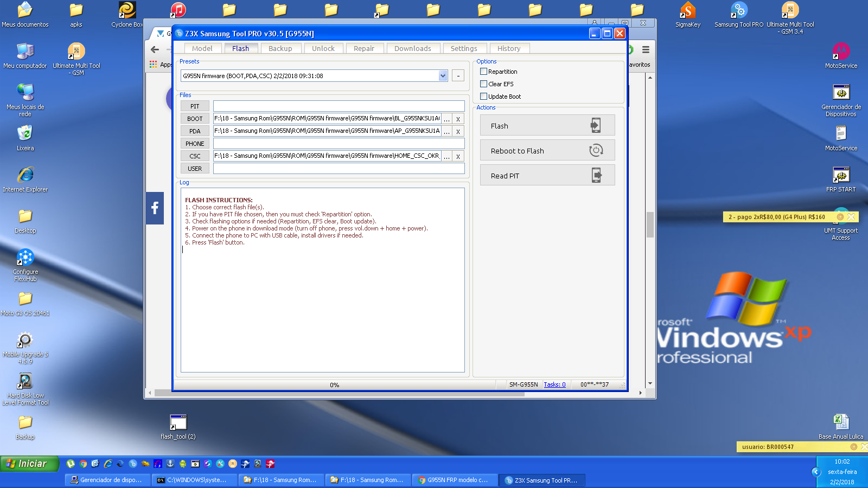Image resolution: width=868 pixels, height=488 pixels.
Task: Click the PIT file button
Action: [x=195, y=106]
